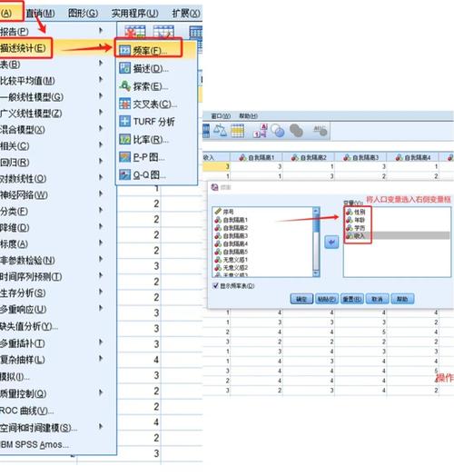The image size is (454, 476).
Task: Click the ABC spell check toolbar icon
Action: pos(321,131)
